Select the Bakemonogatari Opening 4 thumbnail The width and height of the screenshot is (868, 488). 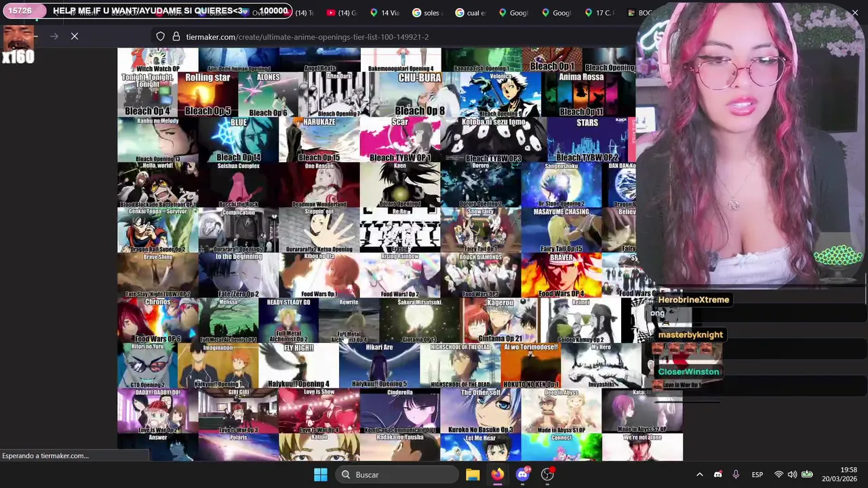(401, 60)
